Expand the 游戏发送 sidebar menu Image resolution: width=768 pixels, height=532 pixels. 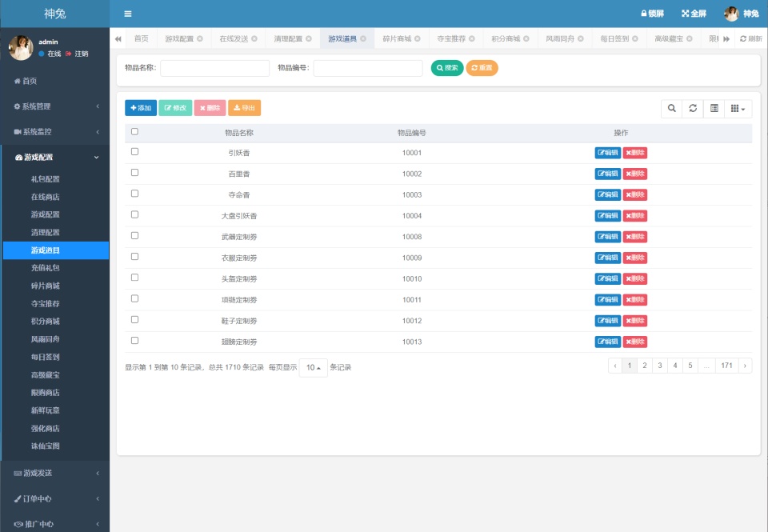click(55, 474)
